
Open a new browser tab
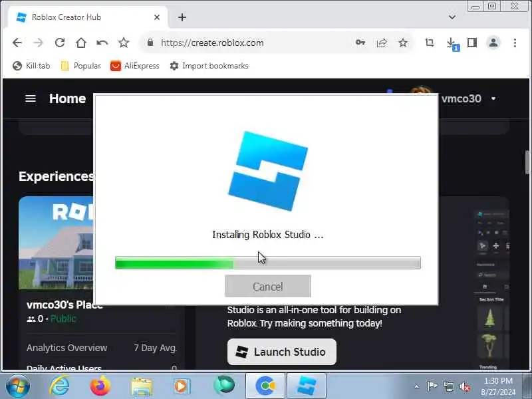point(182,17)
